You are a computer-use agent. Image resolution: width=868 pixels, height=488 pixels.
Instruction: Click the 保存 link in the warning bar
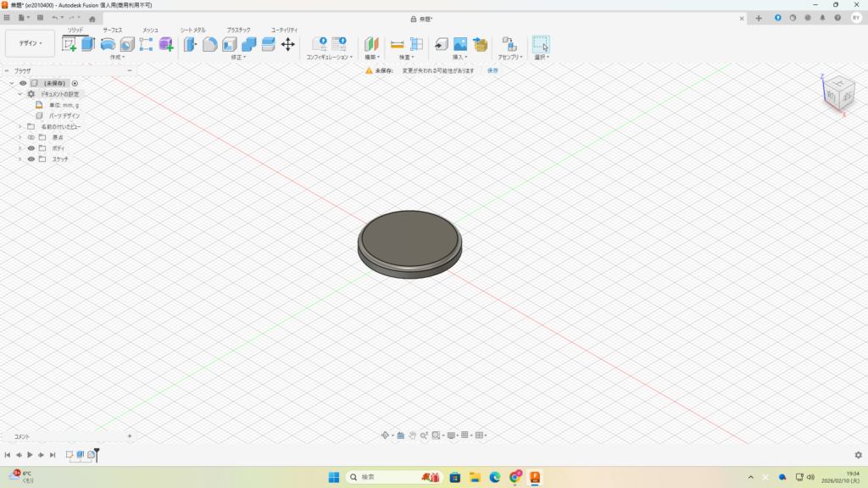pyautogui.click(x=492, y=70)
